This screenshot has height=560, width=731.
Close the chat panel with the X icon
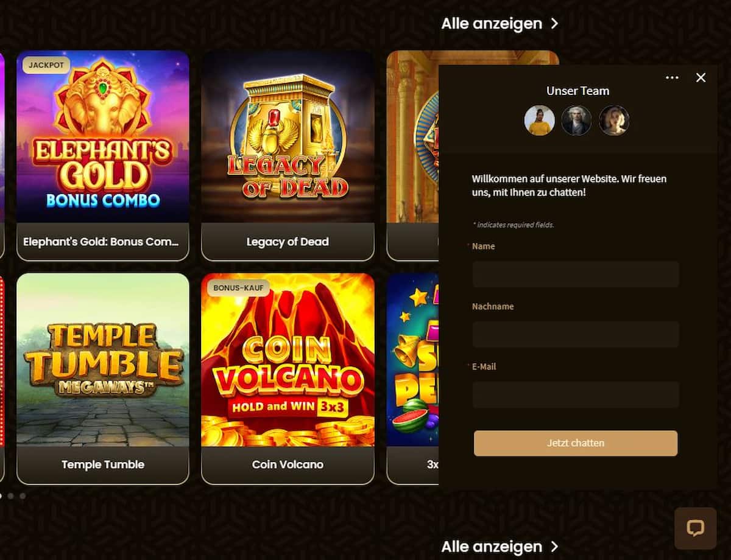click(701, 78)
